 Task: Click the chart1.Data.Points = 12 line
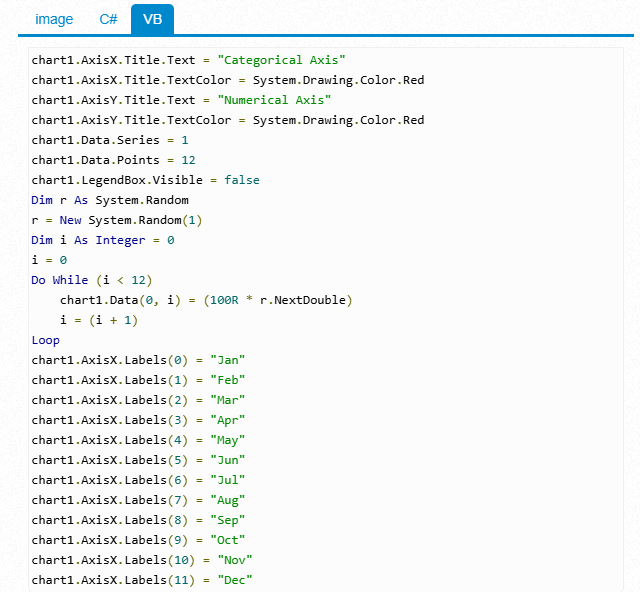click(113, 160)
